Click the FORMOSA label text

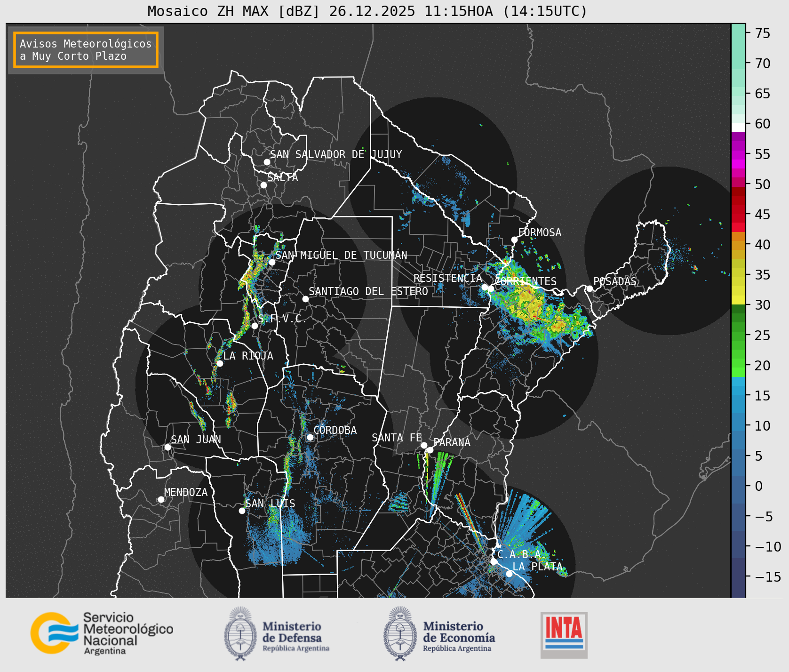tap(540, 232)
